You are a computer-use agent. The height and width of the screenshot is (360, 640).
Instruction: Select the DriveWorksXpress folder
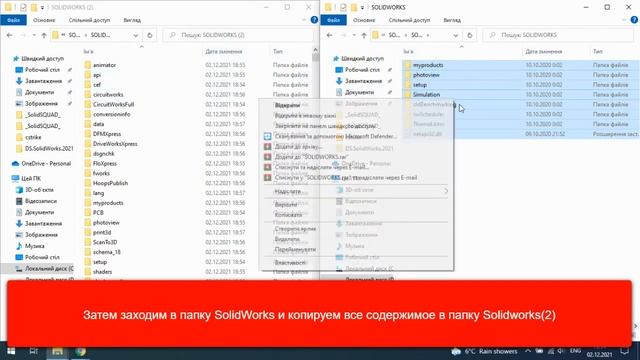coord(115,144)
